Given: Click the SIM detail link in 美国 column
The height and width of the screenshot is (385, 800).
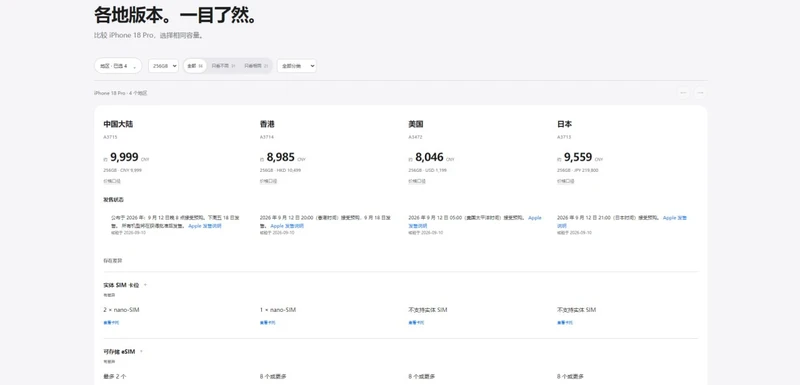Looking at the screenshot, I should (x=416, y=322).
